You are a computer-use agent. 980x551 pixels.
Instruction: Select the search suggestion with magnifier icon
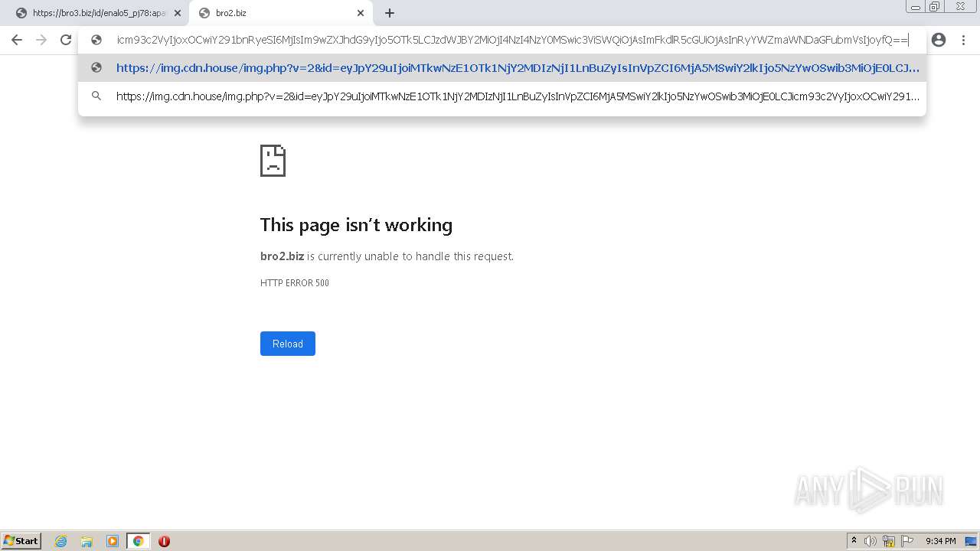coord(502,96)
